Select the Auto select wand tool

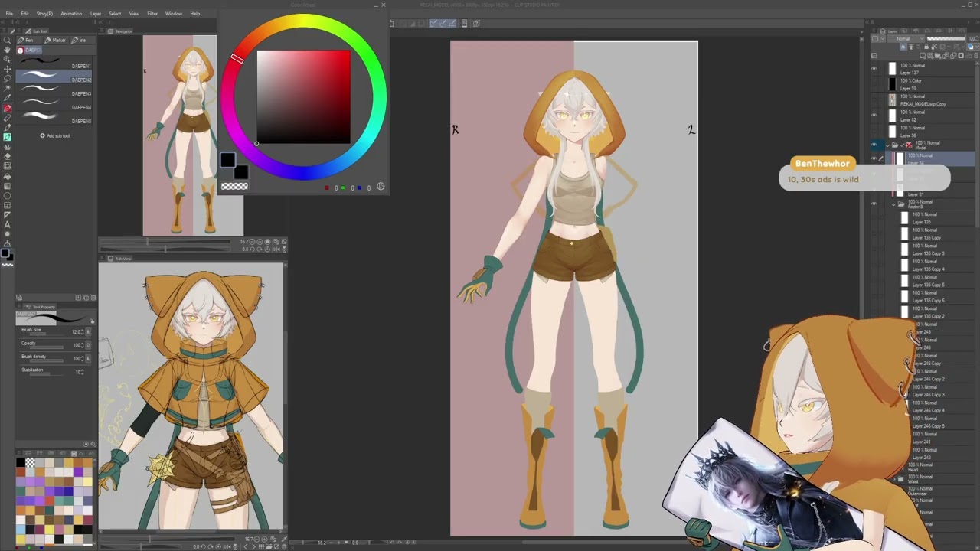pos(7,89)
